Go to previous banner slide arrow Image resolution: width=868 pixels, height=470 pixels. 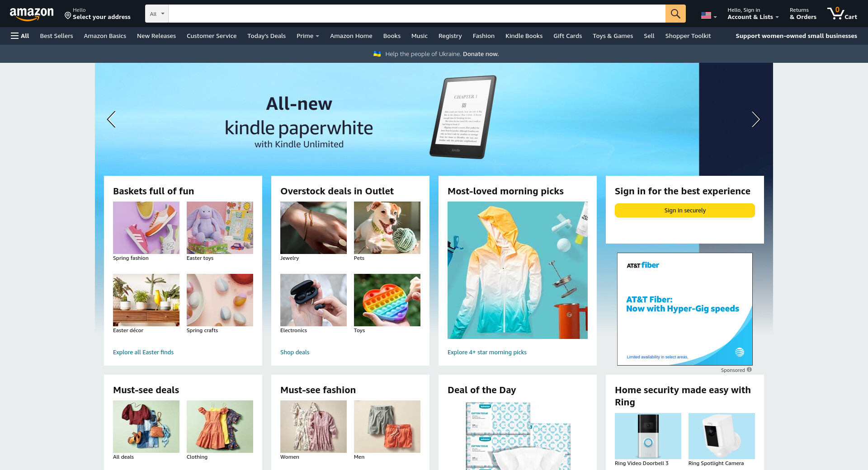(x=111, y=119)
